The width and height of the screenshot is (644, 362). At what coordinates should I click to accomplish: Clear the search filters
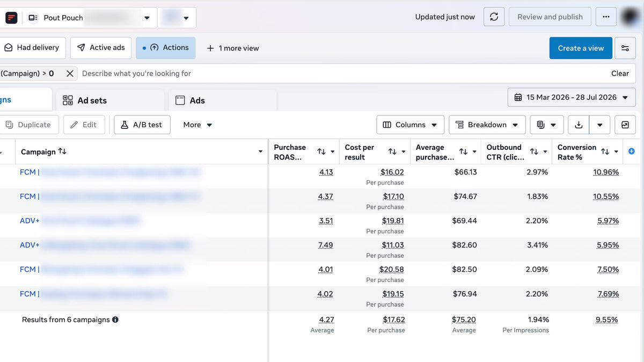coord(620,74)
